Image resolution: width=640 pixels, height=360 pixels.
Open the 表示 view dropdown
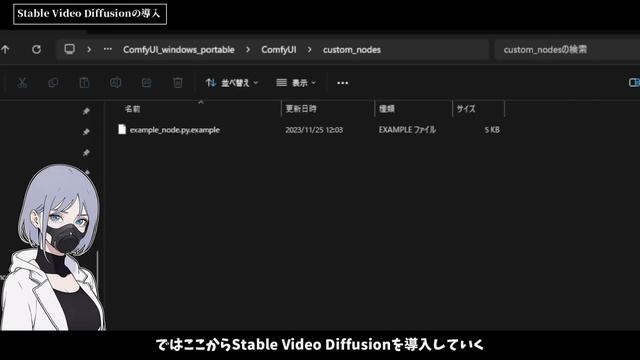(296, 83)
